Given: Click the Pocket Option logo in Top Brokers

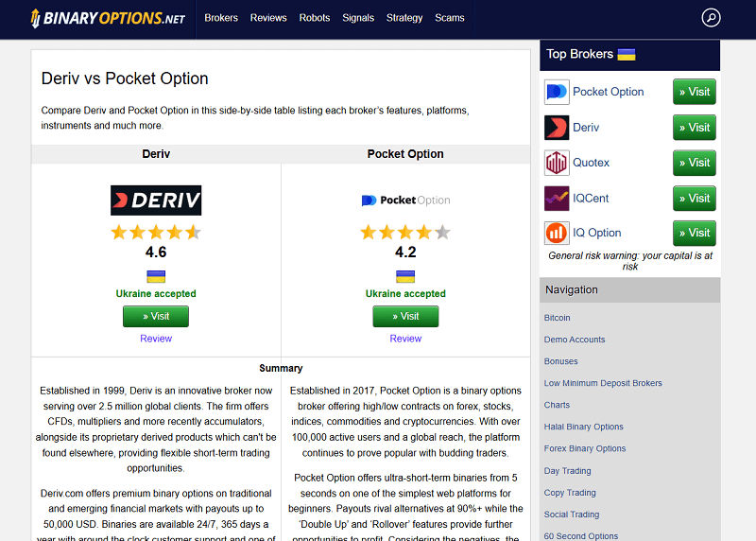Looking at the screenshot, I should [557, 92].
